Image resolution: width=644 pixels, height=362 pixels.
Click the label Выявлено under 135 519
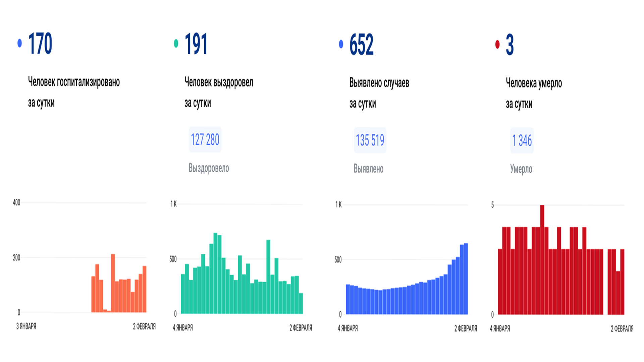[x=368, y=169]
